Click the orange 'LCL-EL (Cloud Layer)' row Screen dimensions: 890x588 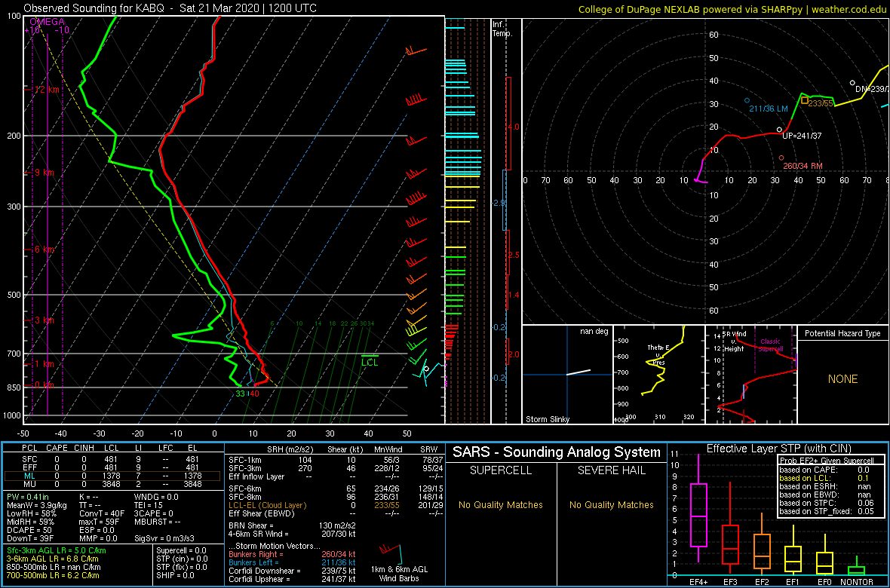(335, 505)
